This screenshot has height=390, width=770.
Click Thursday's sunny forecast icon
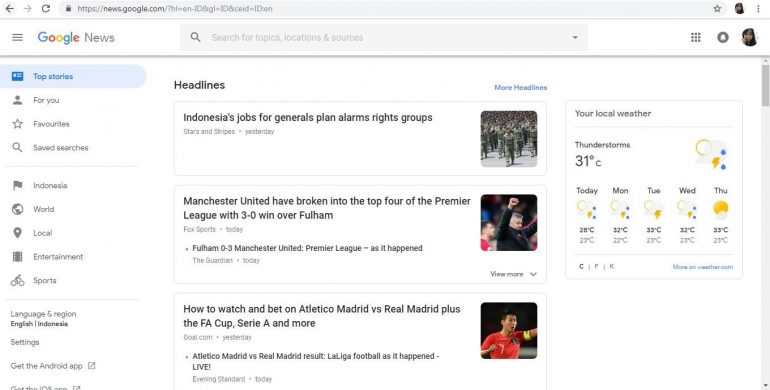[720, 209]
